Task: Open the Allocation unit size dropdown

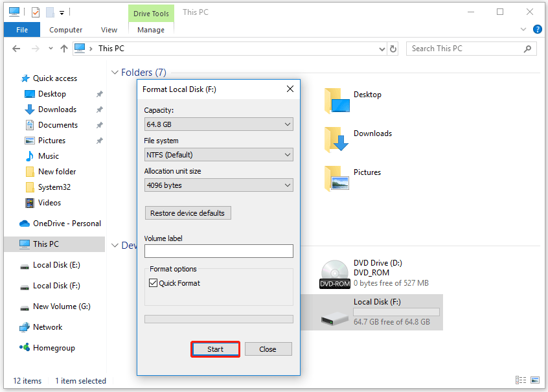Action: (x=218, y=185)
